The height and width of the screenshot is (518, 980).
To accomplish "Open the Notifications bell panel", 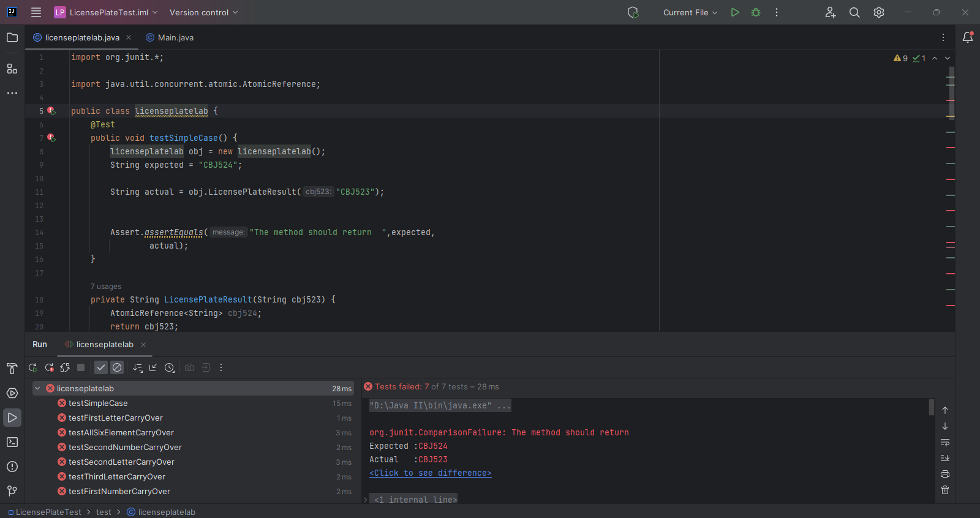I will coord(968,37).
